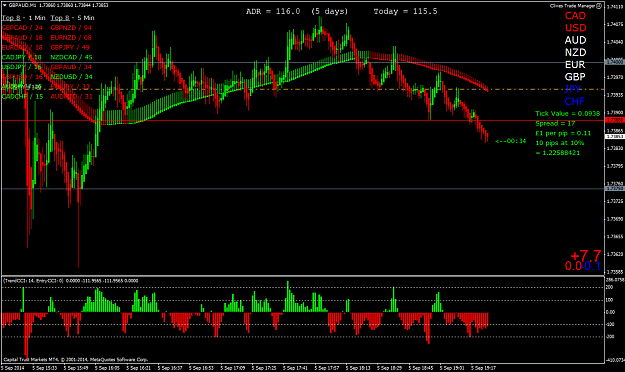Click the <--00:34 candle countdown timer
Viewport: 625px width, 372px height.
pos(511,141)
